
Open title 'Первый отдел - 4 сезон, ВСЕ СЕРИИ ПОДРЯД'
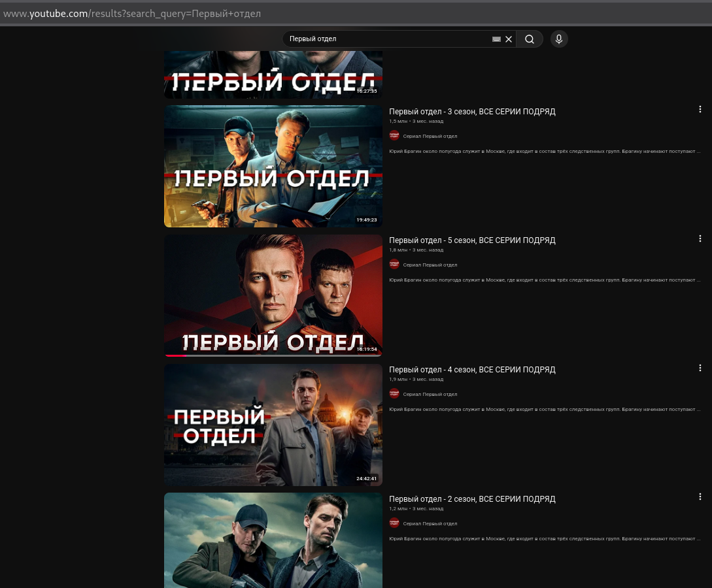tap(472, 370)
